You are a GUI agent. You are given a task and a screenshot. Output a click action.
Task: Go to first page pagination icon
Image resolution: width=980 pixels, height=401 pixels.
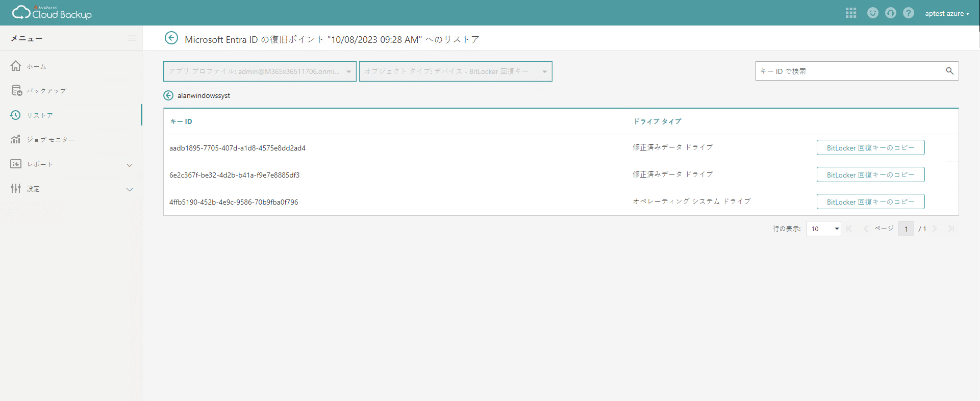pos(849,229)
